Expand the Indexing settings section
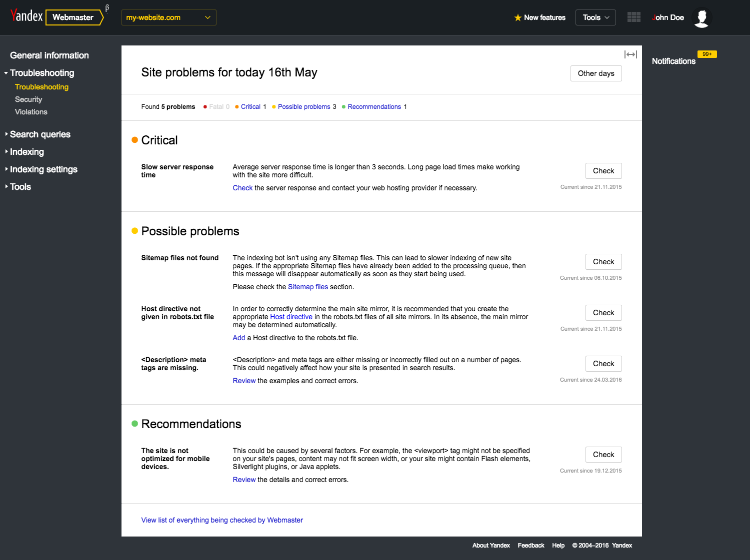 41,169
